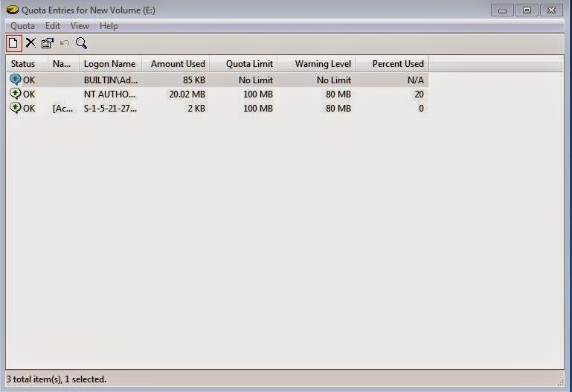The width and height of the screenshot is (572, 392).
Task: Click the Find magnifier icon
Action: point(81,43)
